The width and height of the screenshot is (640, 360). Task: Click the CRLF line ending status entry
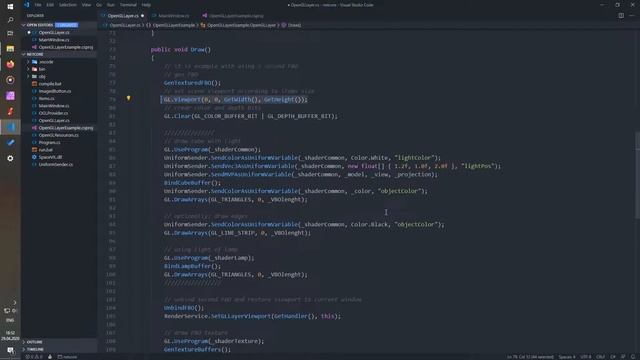600,357
